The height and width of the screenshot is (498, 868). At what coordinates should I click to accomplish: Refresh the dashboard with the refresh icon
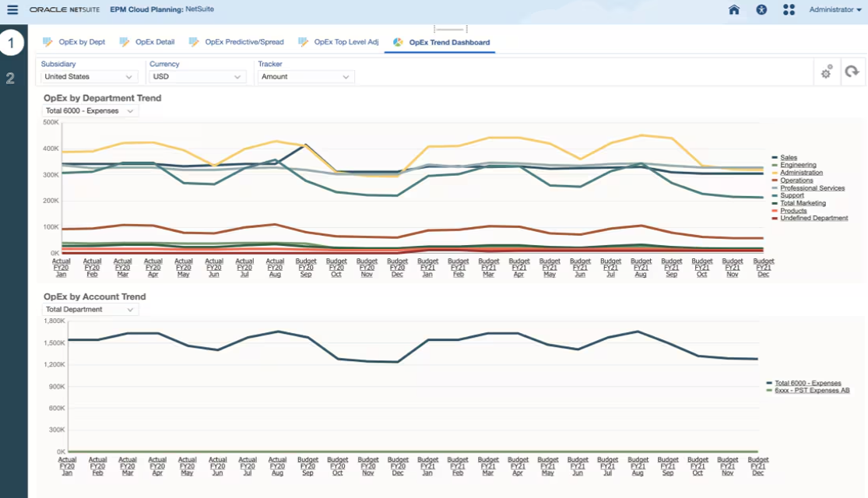pos(852,72)
